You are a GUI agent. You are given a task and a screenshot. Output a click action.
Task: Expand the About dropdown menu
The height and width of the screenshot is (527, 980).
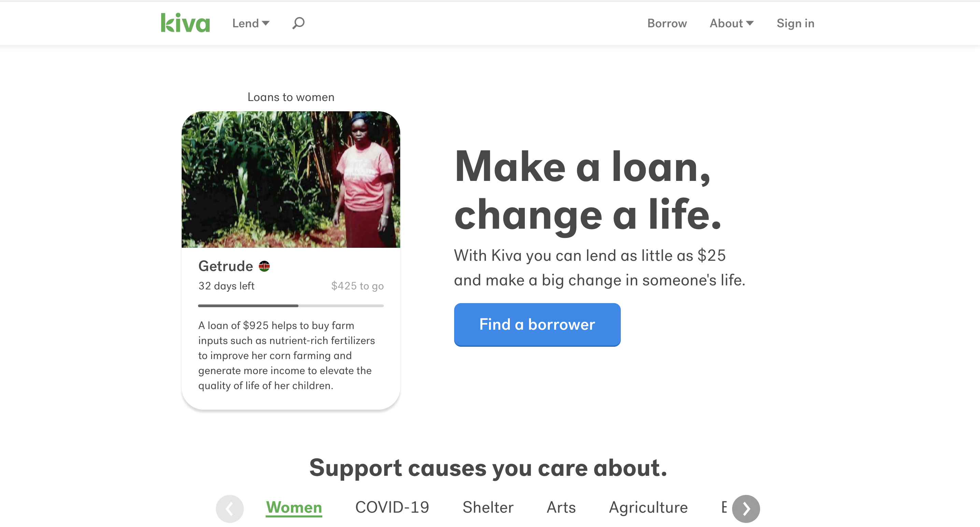coord(731,23)
